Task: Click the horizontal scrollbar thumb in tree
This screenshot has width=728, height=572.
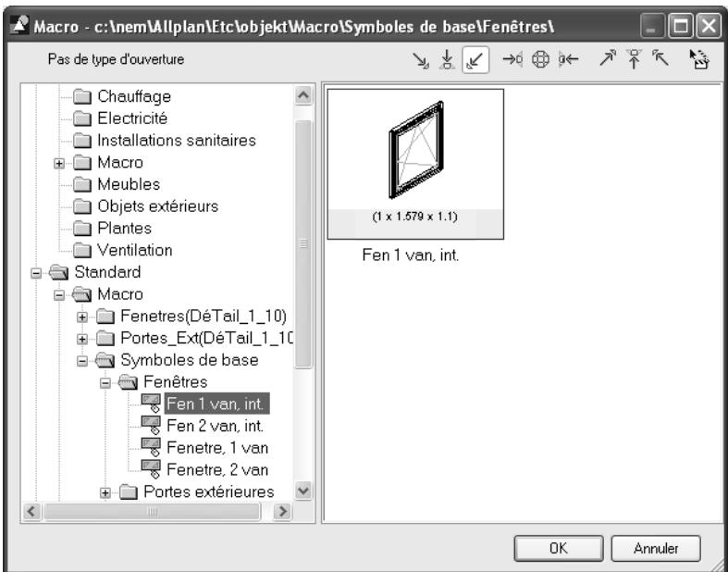Action: (152, 512)
